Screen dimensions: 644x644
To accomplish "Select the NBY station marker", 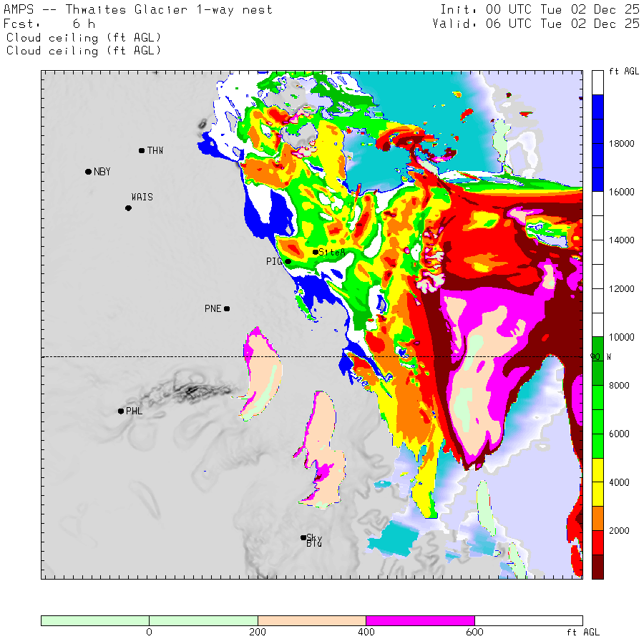I will point(88,172).
